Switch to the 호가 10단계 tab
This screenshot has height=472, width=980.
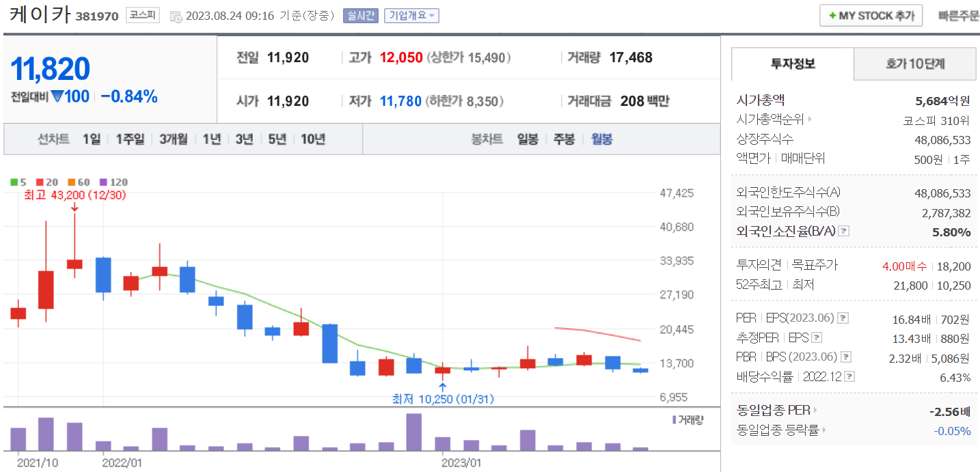click(x=915, y=64)
